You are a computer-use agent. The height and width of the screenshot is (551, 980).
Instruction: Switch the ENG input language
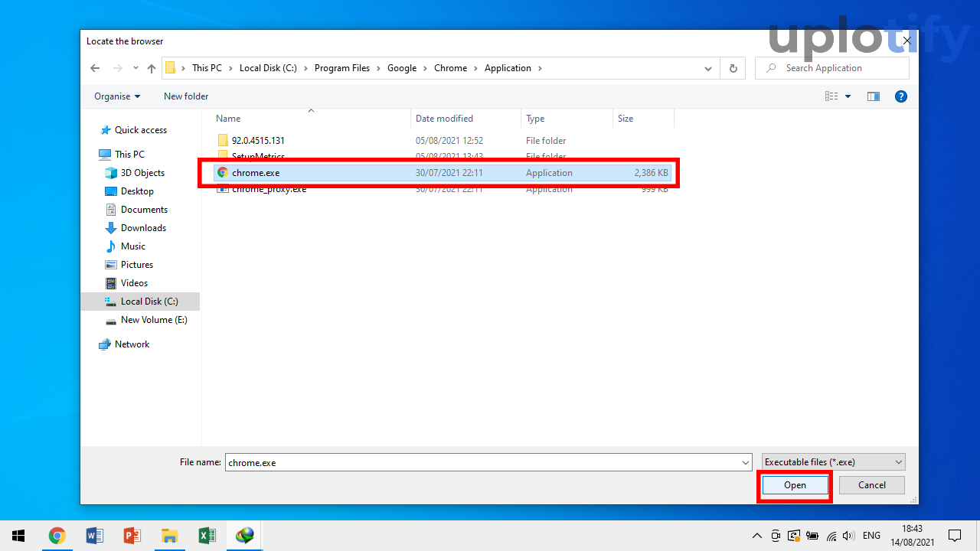pos(871,536)
